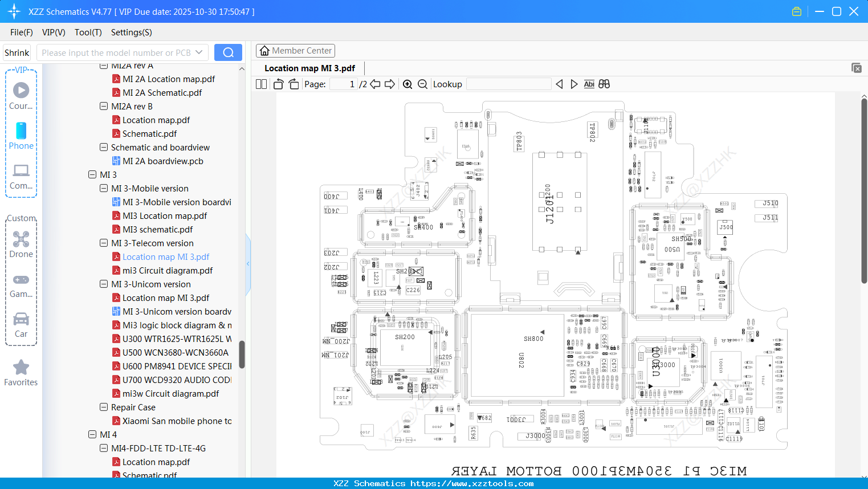This screenshot has height=489, width=868.
Task: Click the Shrink button
Action: [x=17, y=52]
